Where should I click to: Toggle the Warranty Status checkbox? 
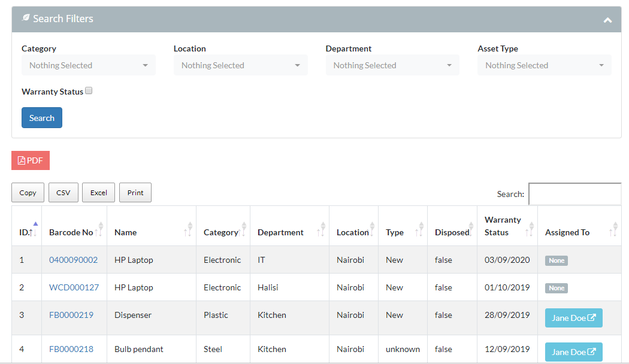(89, 91)
